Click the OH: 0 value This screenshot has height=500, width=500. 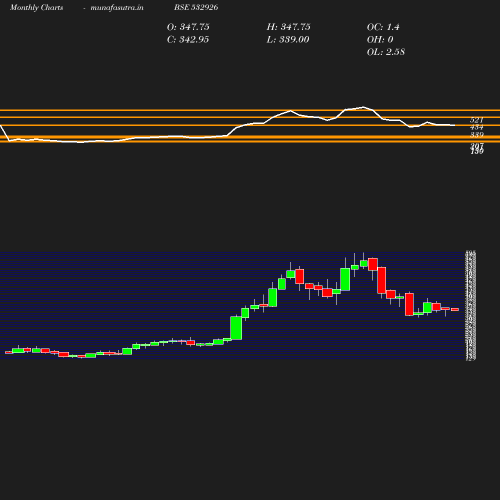tap(380, 40)
